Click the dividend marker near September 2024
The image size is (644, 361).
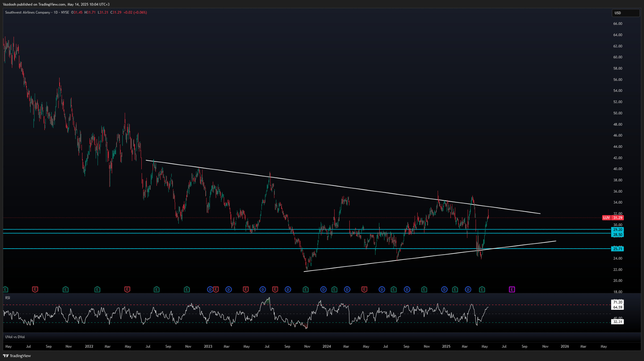click(x=407, y=290)
